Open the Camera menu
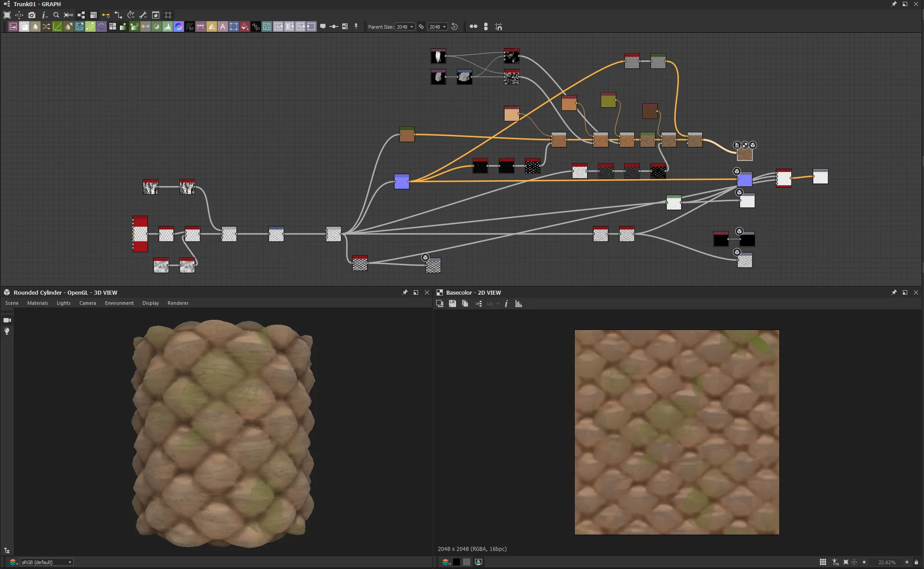 [88, 303]
